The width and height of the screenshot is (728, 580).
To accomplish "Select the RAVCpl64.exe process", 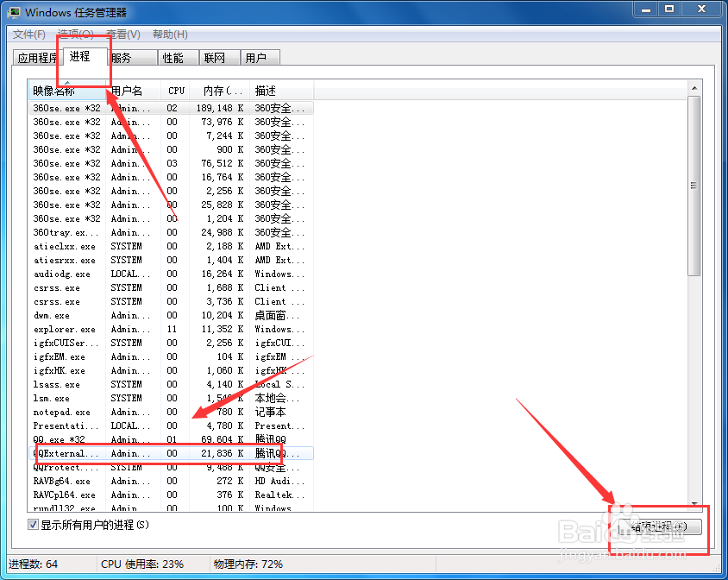I will point(171,495).
